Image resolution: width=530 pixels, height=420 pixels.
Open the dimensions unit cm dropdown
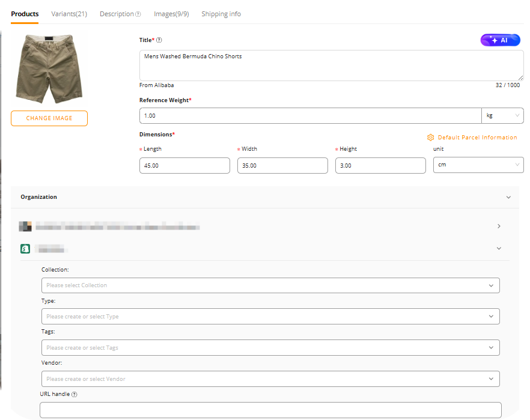[478, 165]
